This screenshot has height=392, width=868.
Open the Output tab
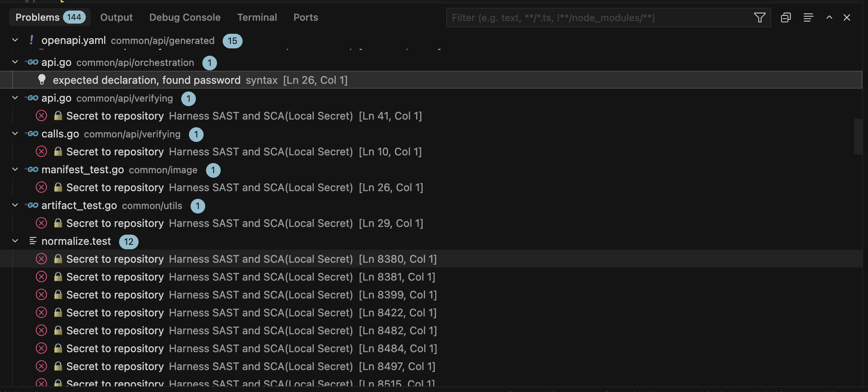pyautogui.click(x=116, y=17)
